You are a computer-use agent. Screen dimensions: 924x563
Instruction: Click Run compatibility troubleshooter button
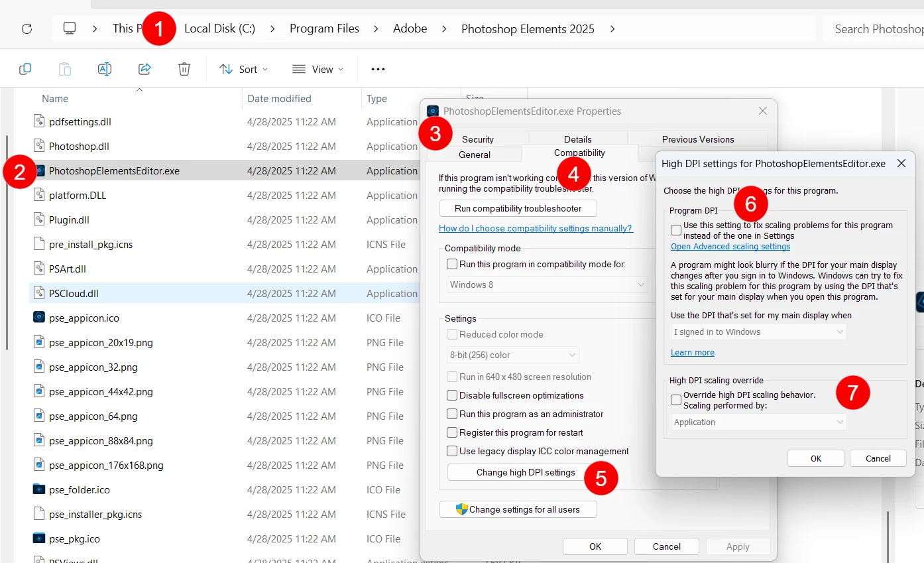tap(518, 208)
